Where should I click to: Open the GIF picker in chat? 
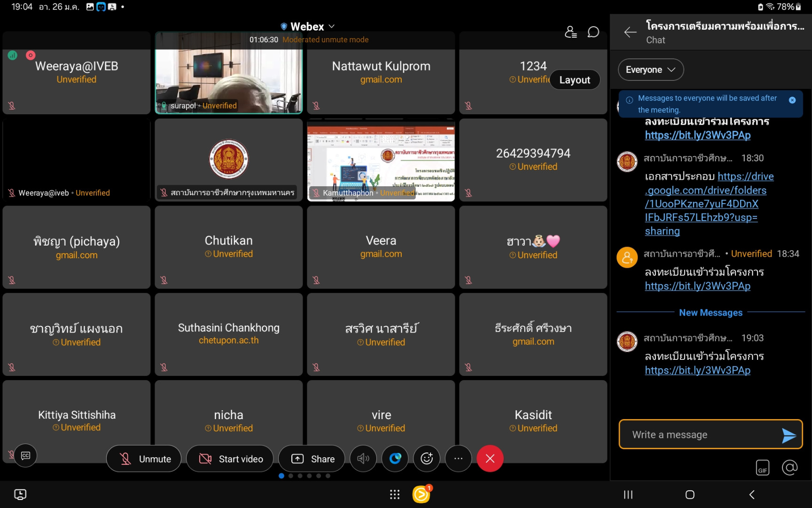(x=763, y=468)
